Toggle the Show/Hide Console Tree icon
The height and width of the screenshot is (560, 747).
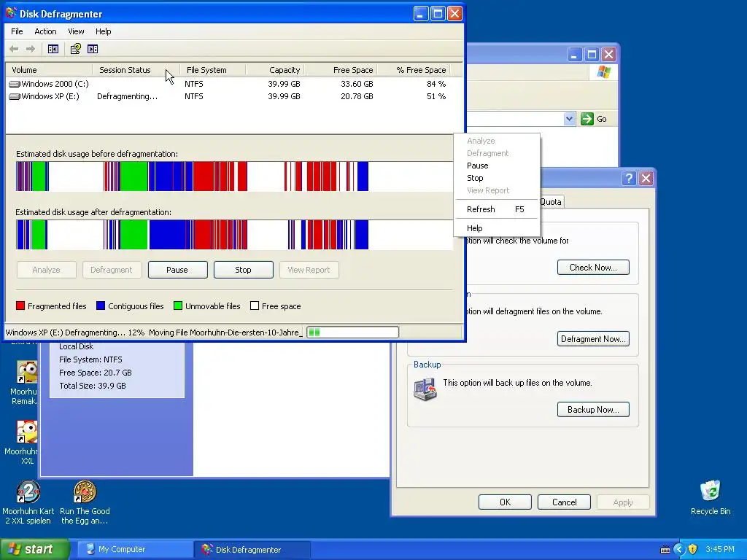pyautogui.click(x=53, y=49)
